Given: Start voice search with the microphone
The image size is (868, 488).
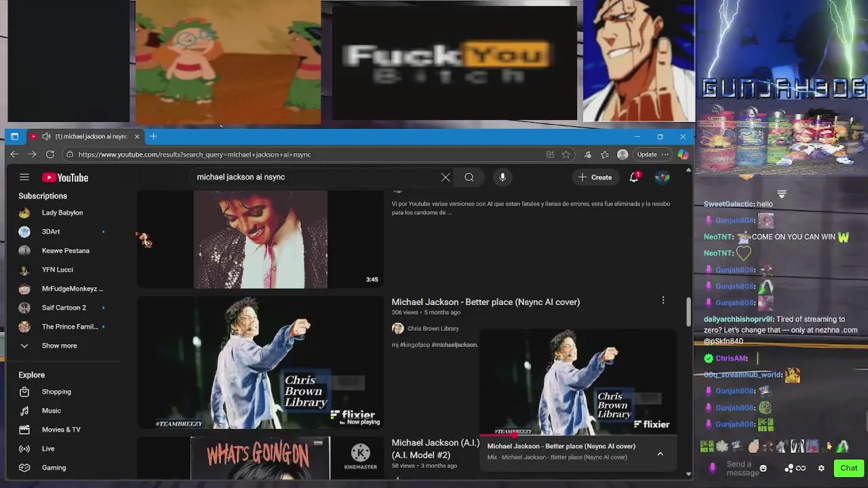Looking at the screenshot, I should point(502,178).
